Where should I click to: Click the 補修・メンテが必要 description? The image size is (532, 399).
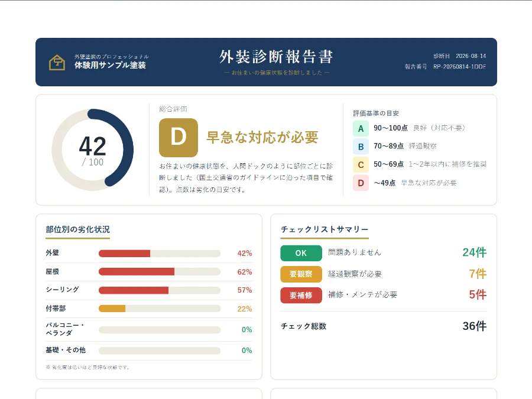tap(363, 294)
